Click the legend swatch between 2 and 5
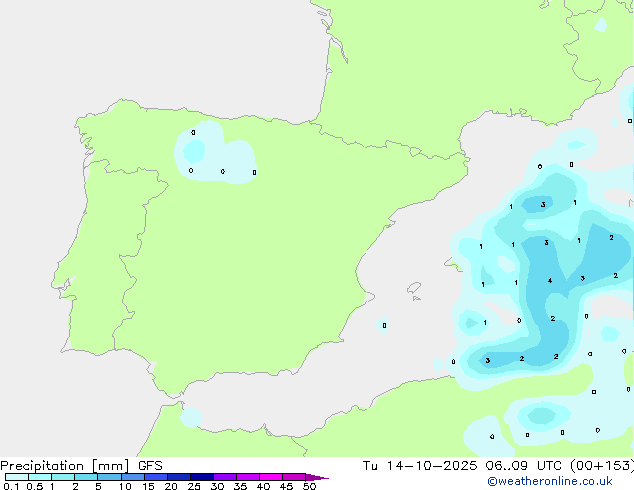 pyautogui.click(x=86, y=477)
